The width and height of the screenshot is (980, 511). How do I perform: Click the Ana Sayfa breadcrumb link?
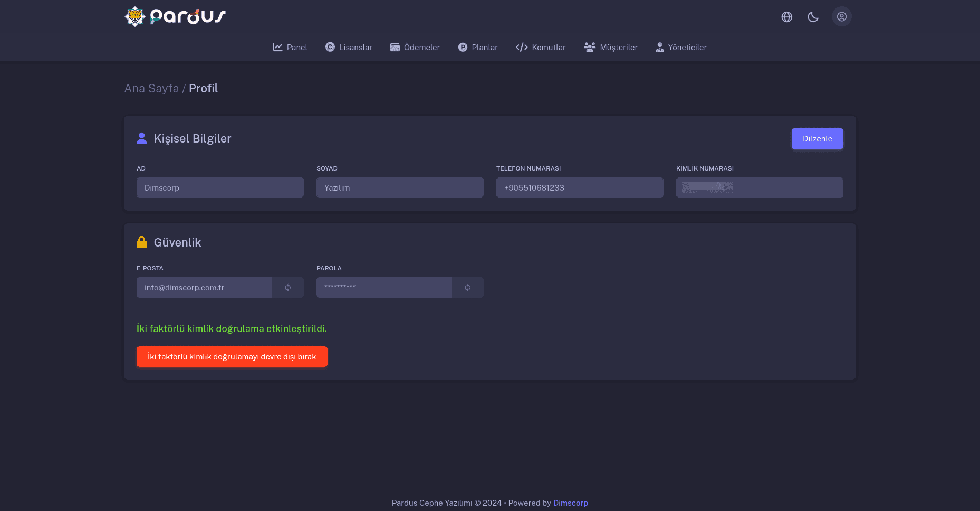coord(151,89)
